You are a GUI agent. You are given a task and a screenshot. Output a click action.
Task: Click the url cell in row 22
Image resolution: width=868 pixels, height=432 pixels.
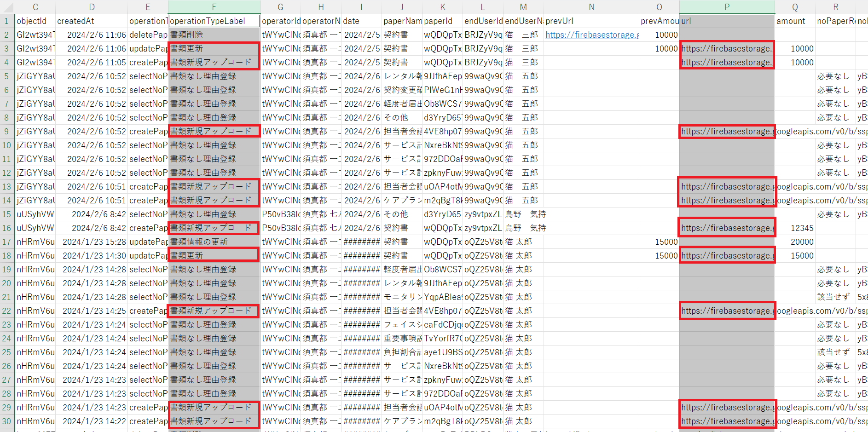(727, 311)
